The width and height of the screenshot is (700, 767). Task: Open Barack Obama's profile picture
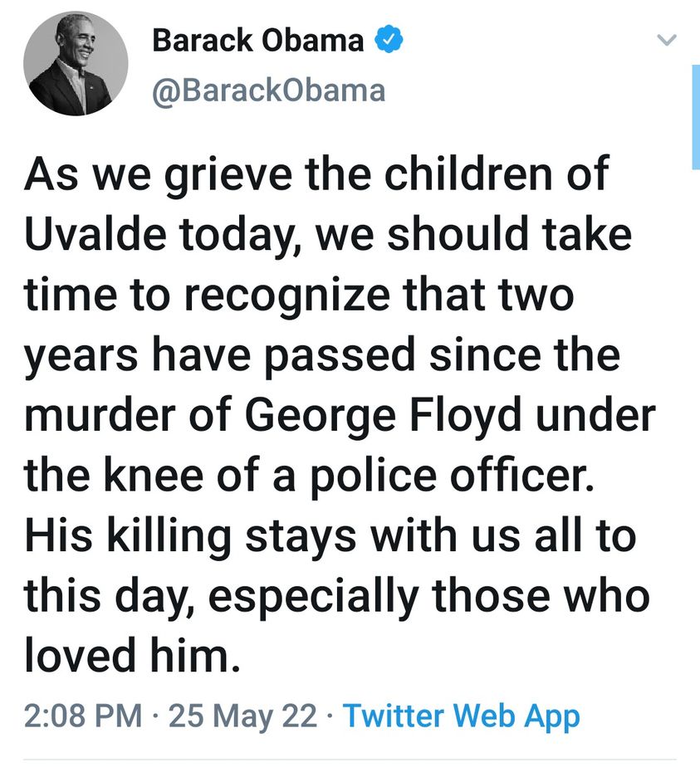[x=76, y=64]
